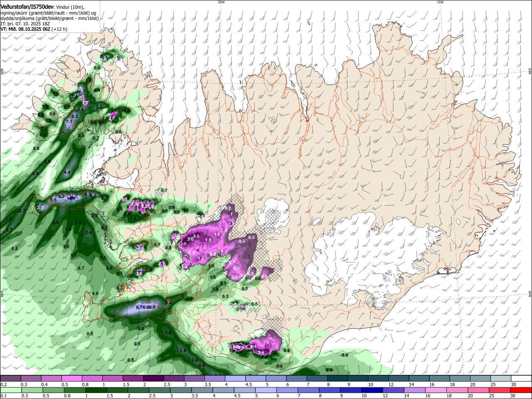Click the "8.7" precipitation value on the map
The width and height of the screenshot is (532, 399).
[x=62, y=197]
